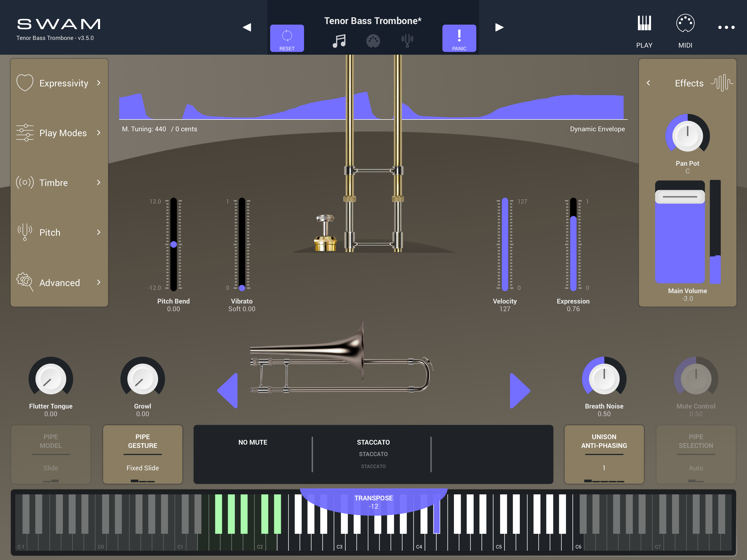
Task: Go to previous preset with left arrow
Action: point(247,27)
